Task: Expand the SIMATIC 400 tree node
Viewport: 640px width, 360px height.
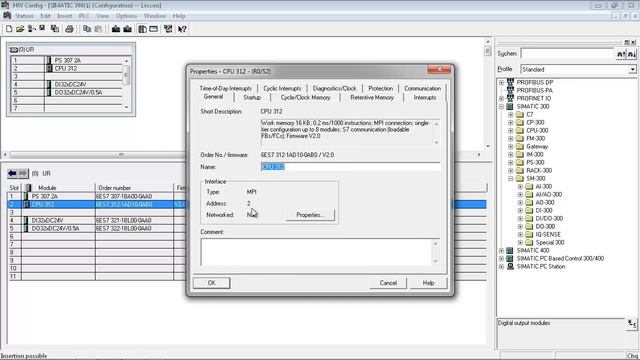Action: (501, 251)
